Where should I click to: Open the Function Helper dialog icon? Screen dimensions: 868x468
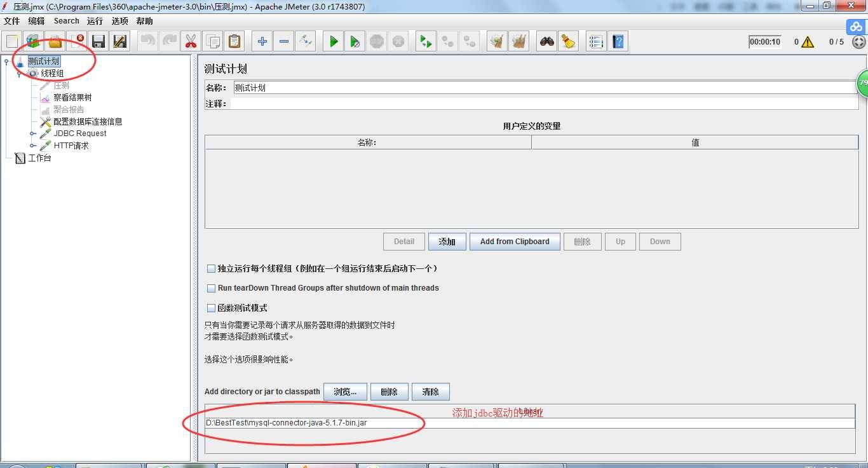coord(596,42)
